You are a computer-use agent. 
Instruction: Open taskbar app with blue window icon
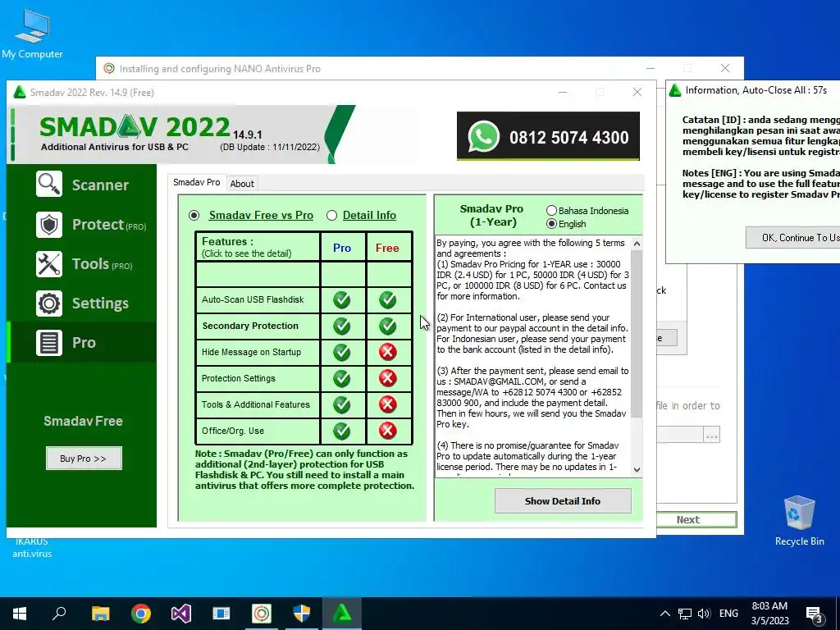(x=221, y=614)
